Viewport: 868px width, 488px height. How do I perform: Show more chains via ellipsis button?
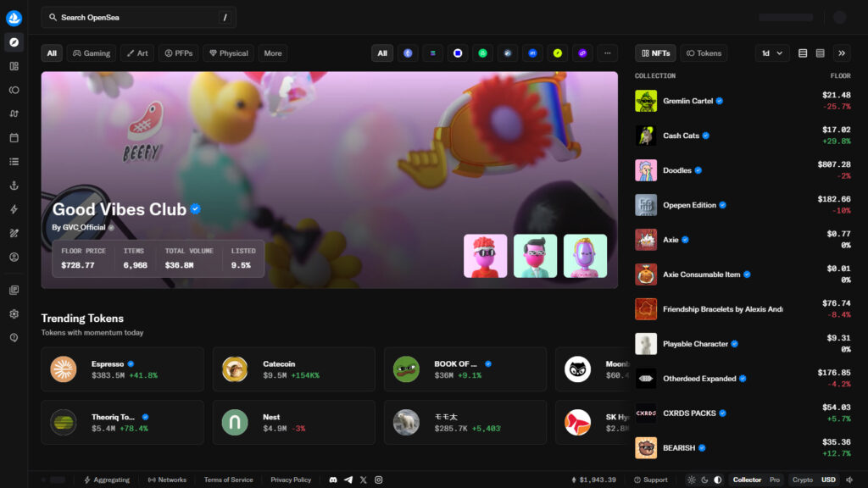click(x=607, y=53)
